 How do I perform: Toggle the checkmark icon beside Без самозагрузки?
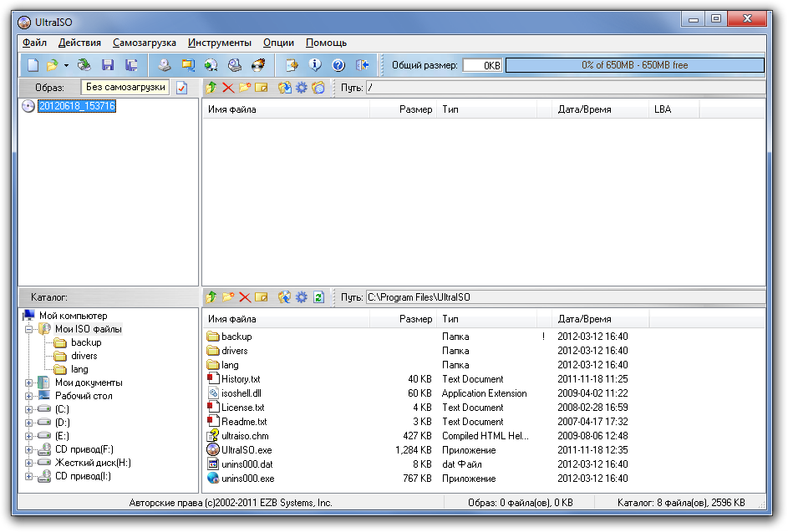[181, 88]
